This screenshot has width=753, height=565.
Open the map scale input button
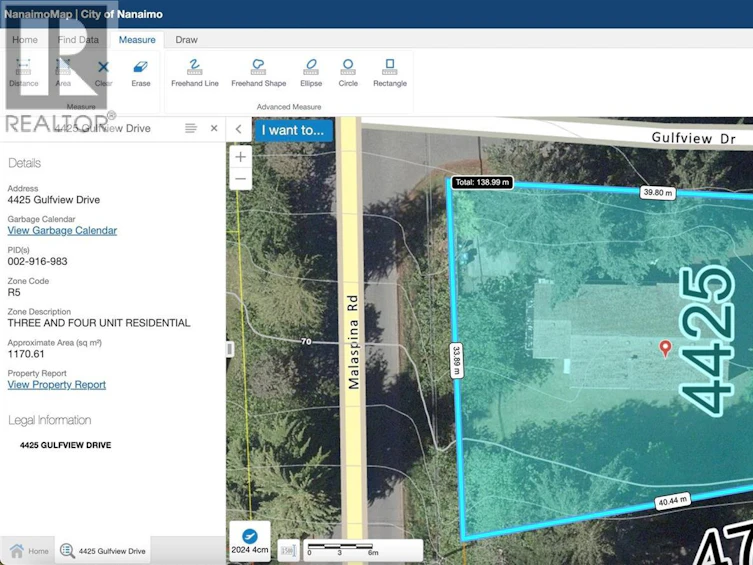tap(289, 550)
